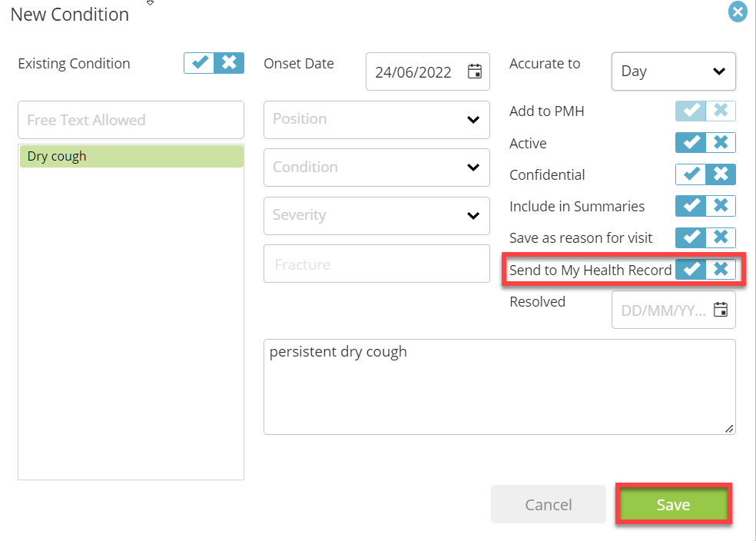Expand the Position dropdown
The width and height of the screenshot is (756, 541).
(x=376, y=120)
